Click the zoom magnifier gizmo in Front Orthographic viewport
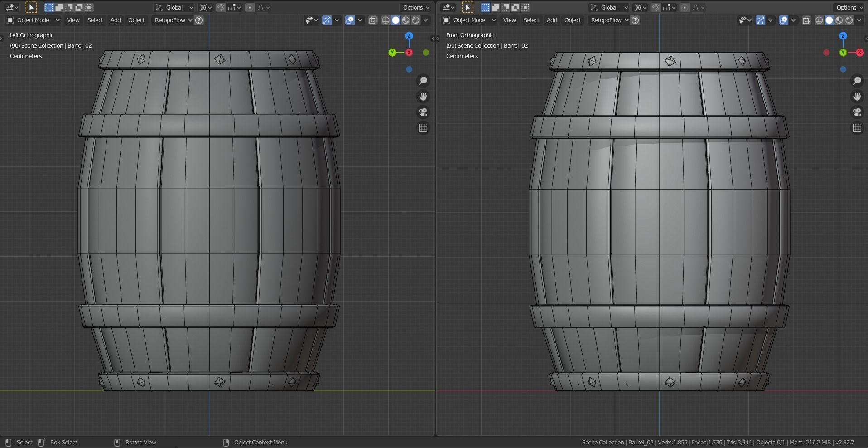Viewport: 868px width, 448px height. coord(857,81)
